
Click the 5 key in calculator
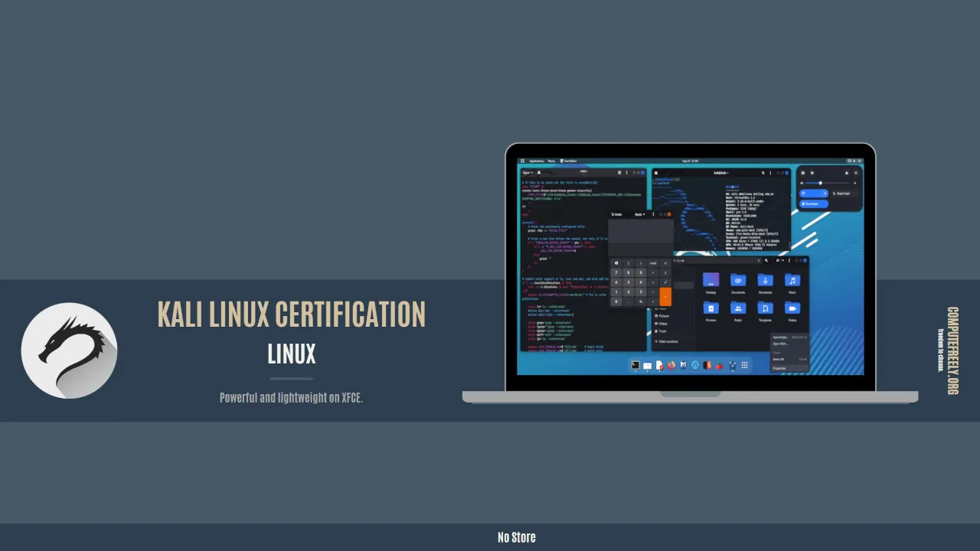(629, 282)
